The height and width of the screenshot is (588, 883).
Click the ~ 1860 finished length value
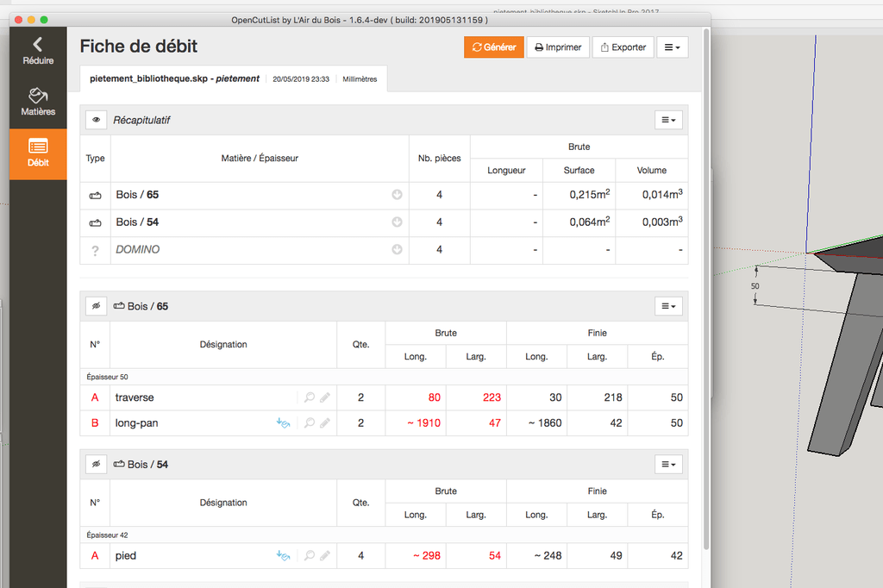545,423
